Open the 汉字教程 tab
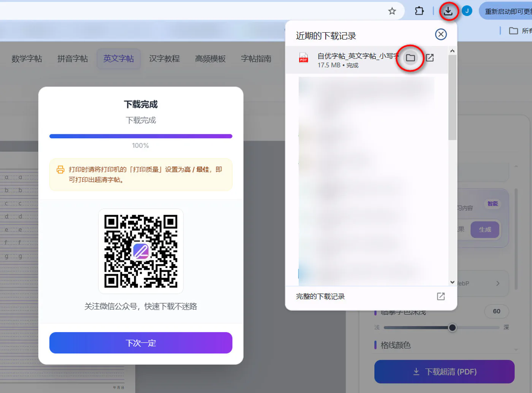Screen dimensions: 532x393 coord(165,59)
